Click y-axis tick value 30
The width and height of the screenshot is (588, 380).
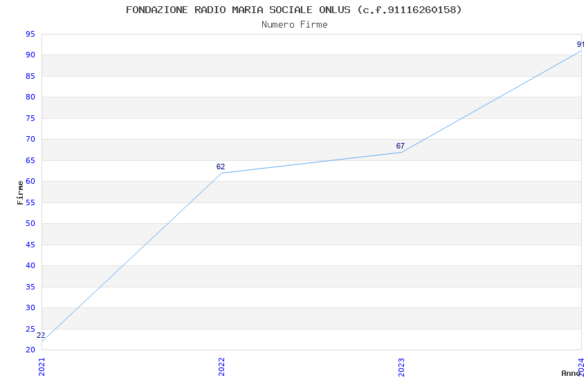(x=30, y=307)
